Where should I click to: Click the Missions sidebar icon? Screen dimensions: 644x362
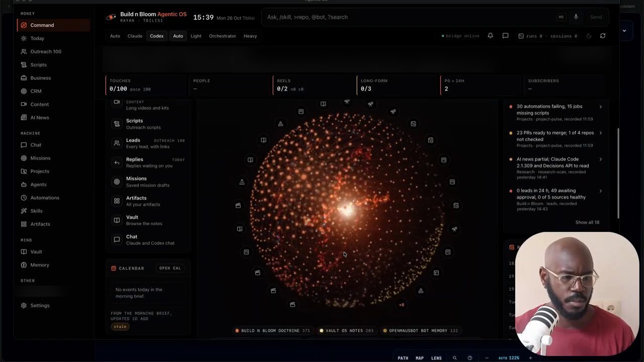click(24, 158)
